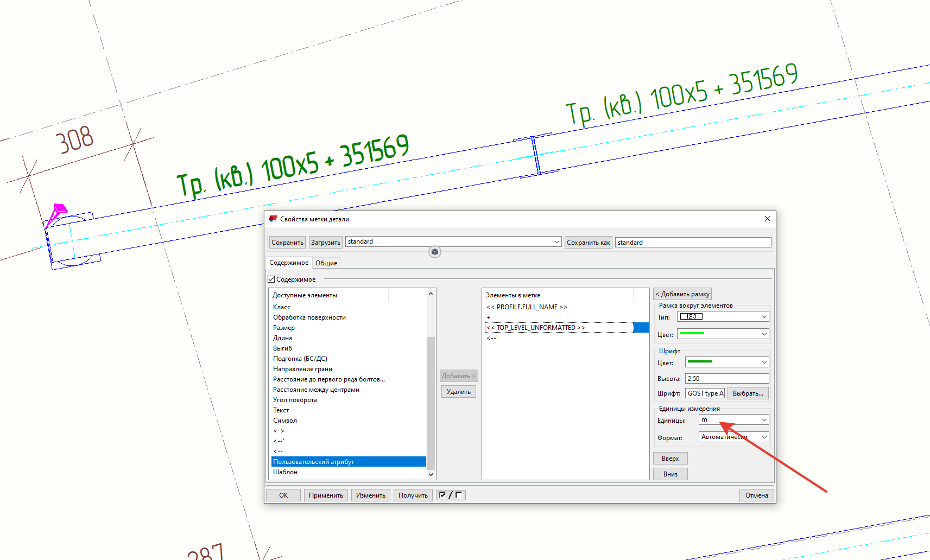This screenshot has height=560, width=930.
Task: Click Выбрать... to choose a font
Action: [x=748, y=393]
